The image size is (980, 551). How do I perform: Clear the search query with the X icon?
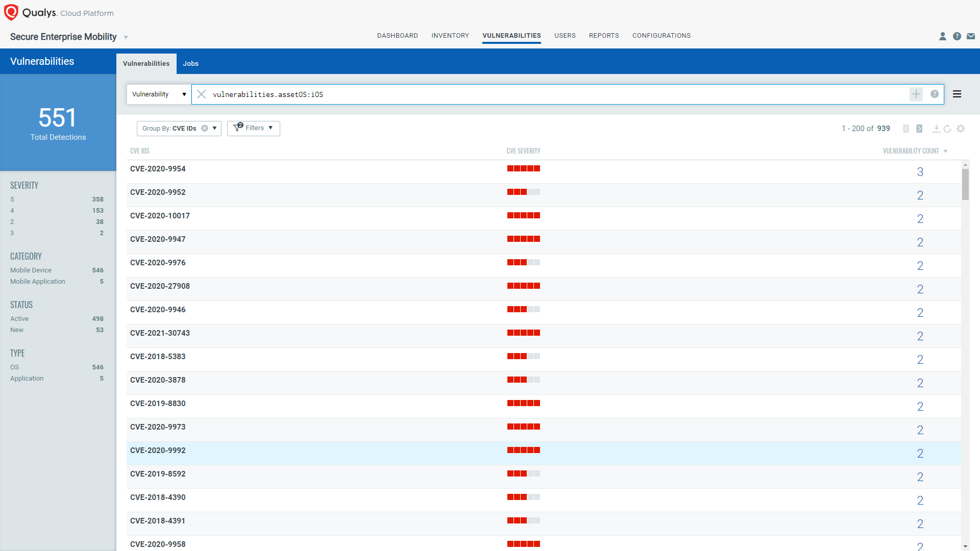click(x=202, y=94)
